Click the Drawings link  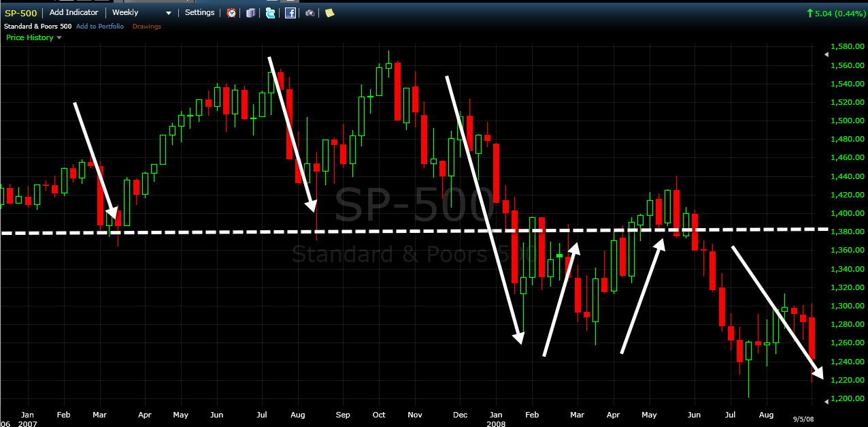click(147, 27)
